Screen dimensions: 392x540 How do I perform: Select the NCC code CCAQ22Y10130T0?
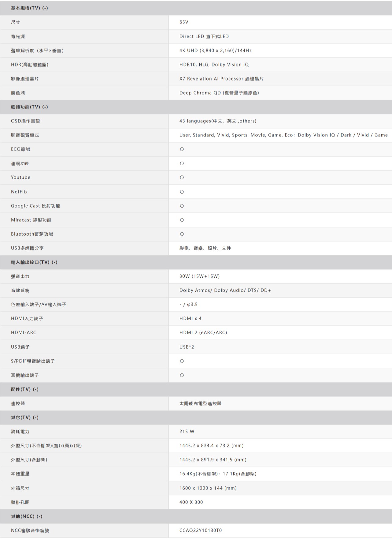[201, 530]
